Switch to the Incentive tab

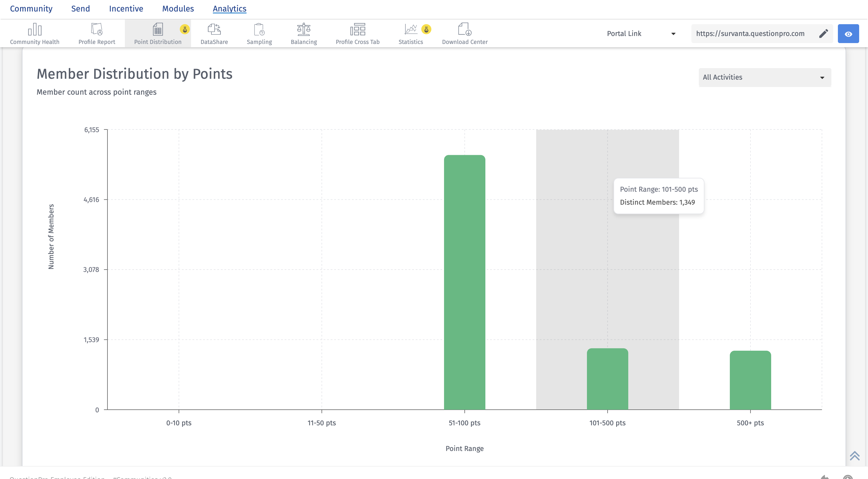point(126,9)
